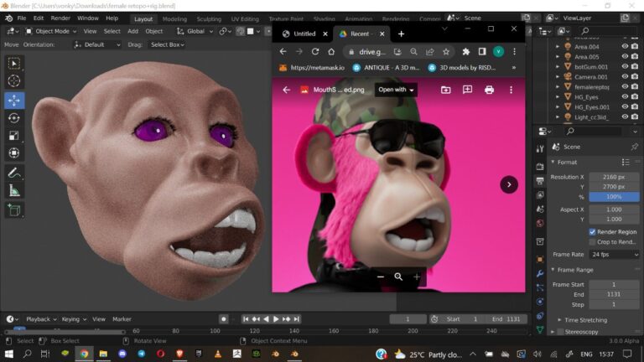Select the Measure tool
This screenshot has width=644, height=362.
[x=14, y=191]
